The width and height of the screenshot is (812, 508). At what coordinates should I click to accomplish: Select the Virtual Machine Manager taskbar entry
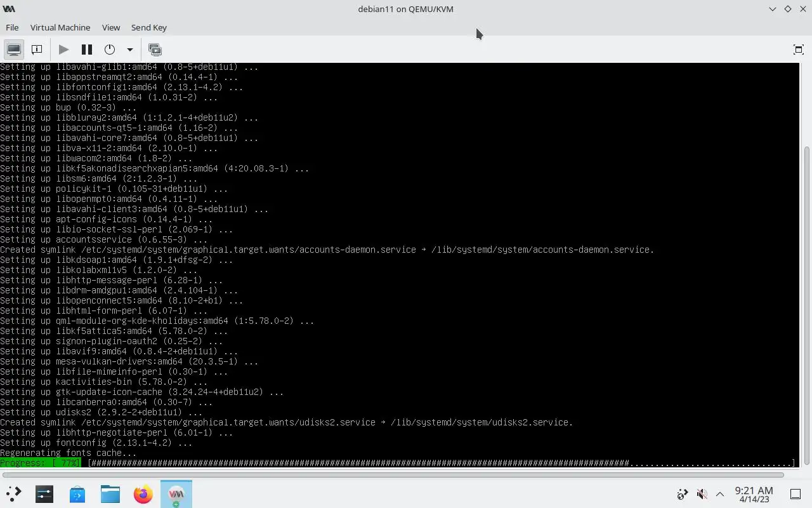tap(176, 493)
